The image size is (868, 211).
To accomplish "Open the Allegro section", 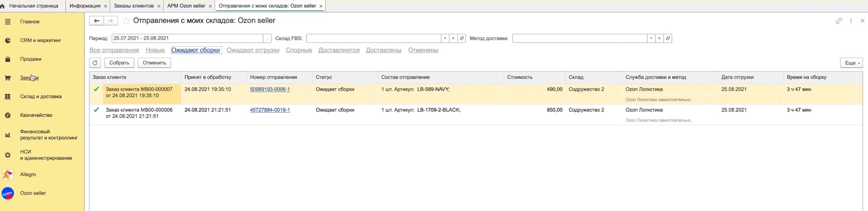I will coord(28,175).
